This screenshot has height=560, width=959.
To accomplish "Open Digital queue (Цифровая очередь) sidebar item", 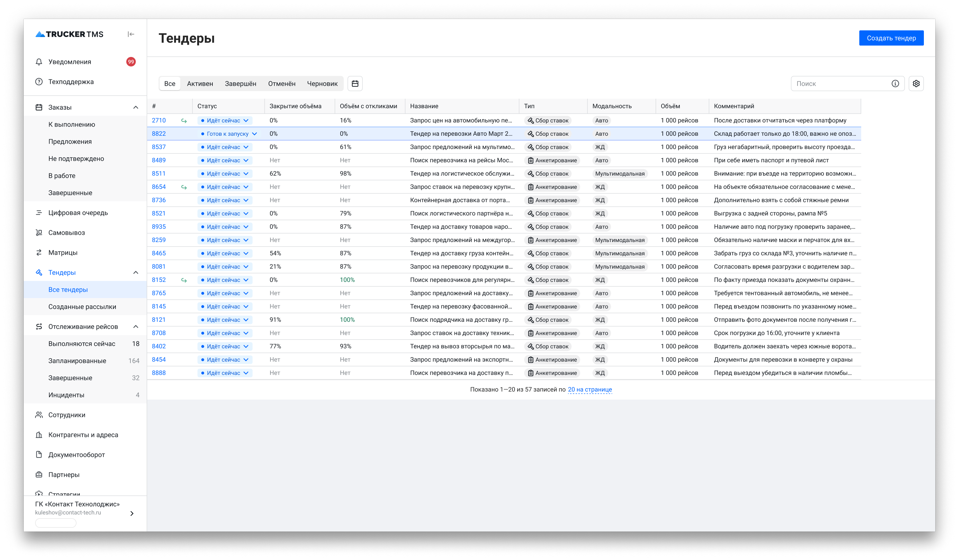I will [78, 213].
